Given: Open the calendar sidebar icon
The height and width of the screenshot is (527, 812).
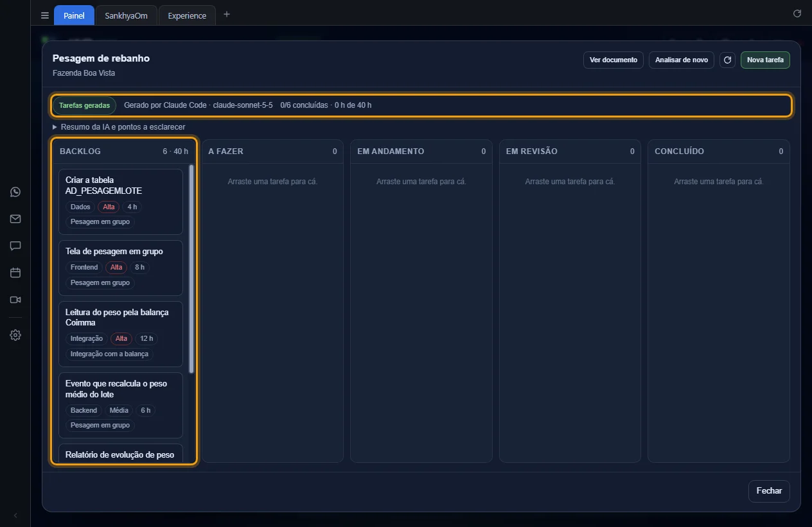Looking at the screenshot, I should (15, 273).
